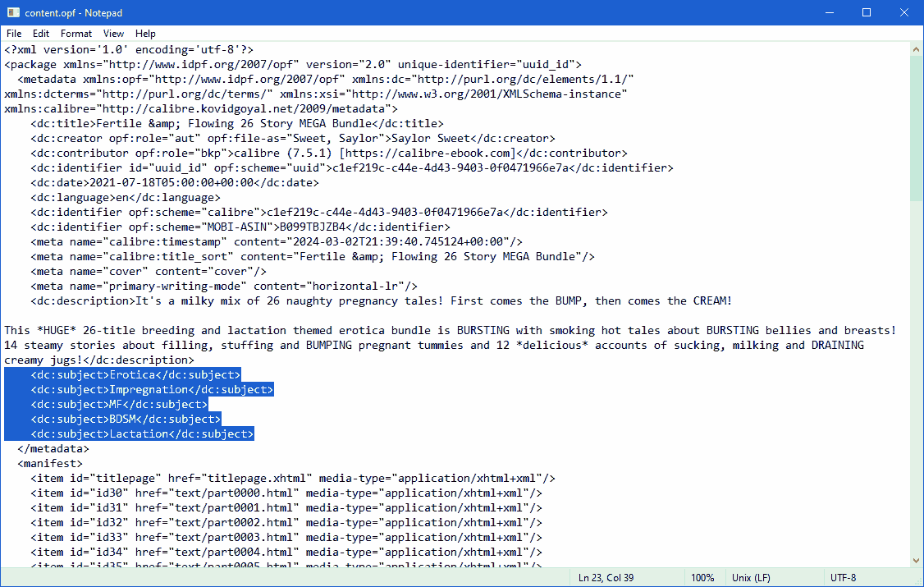Open the View menu
The height and width of the screenshot is (587, 924).
(113, 34)
